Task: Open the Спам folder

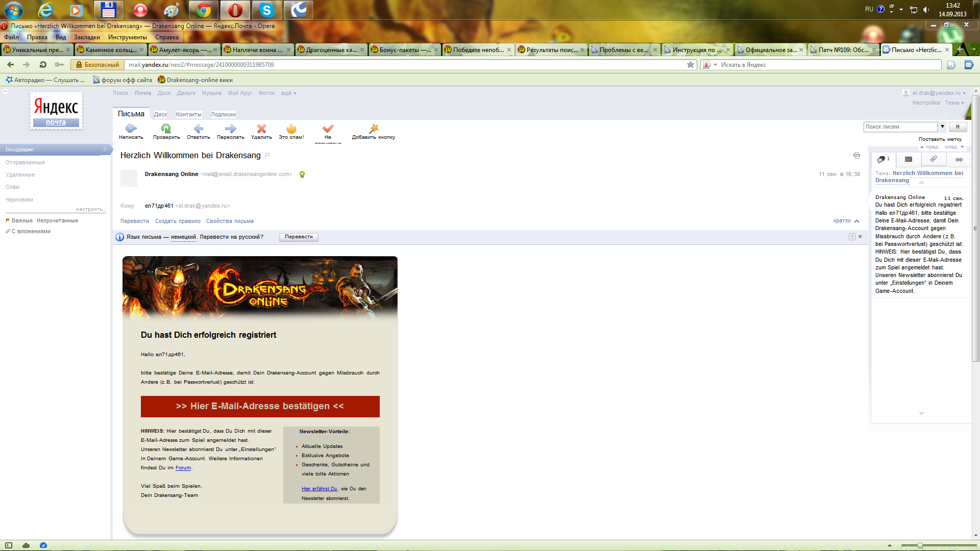Action: [12, 187]
